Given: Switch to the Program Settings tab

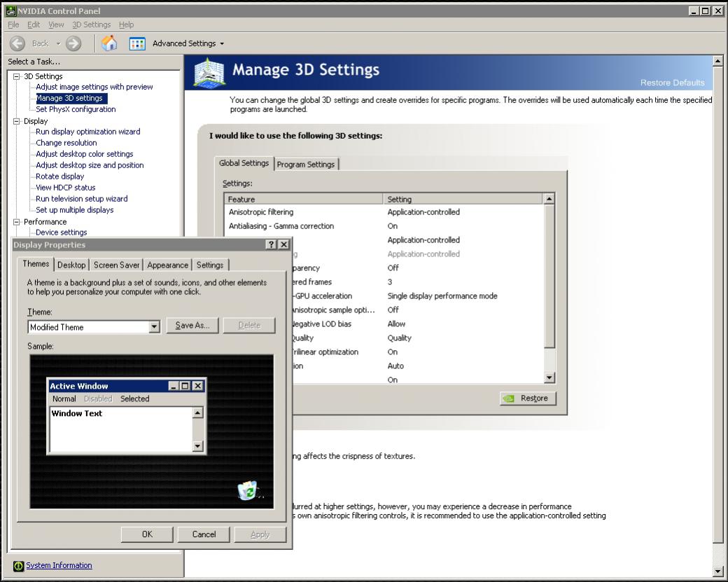Looking at the screenshot, I should click(306, 165).
